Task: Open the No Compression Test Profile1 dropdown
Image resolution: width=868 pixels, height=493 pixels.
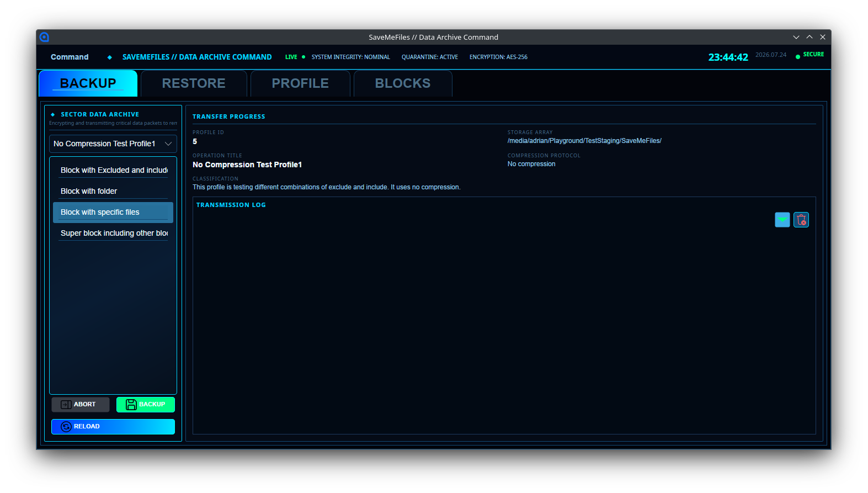Action: tap(113, 144)
